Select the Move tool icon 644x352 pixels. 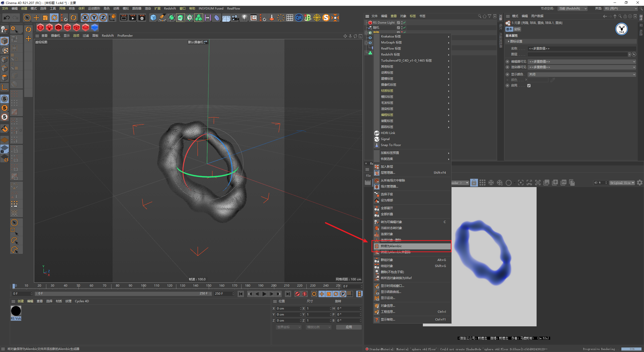point(36,18)
